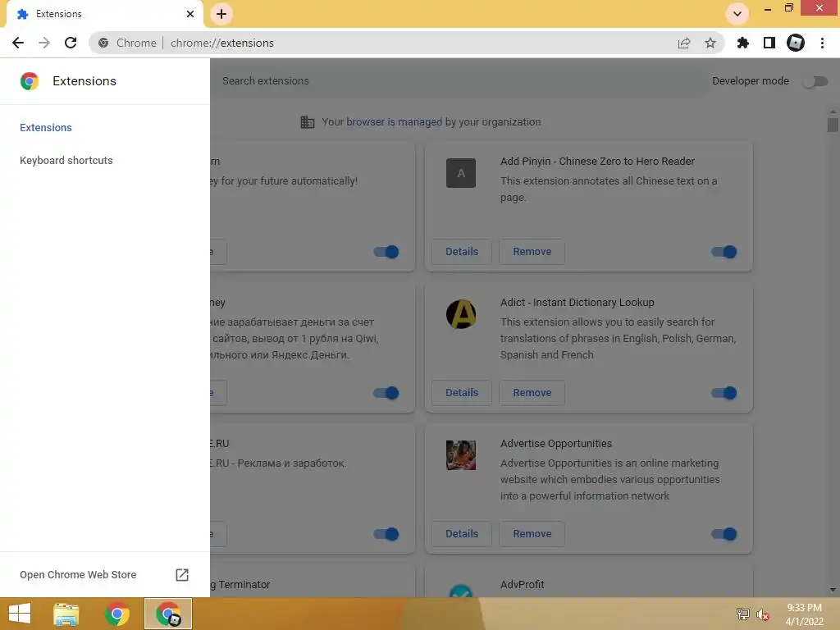This screenshot has width=840, height=630.
Task: Remove the Add Pinyin extension
Action: pos(532,251)
